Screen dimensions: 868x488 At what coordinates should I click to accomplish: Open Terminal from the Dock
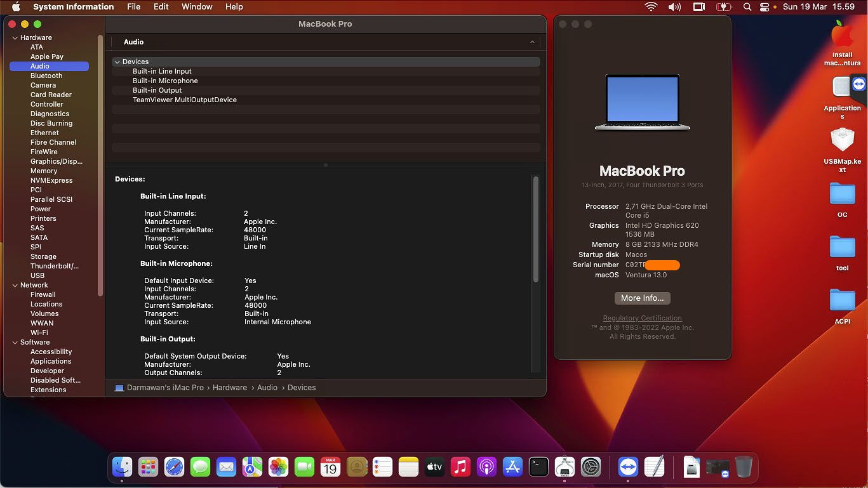pos(538,467)
